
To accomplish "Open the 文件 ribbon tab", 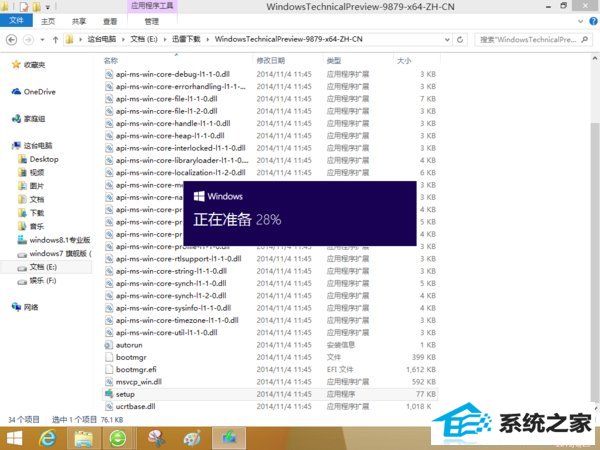I will [x=16, y=20].
